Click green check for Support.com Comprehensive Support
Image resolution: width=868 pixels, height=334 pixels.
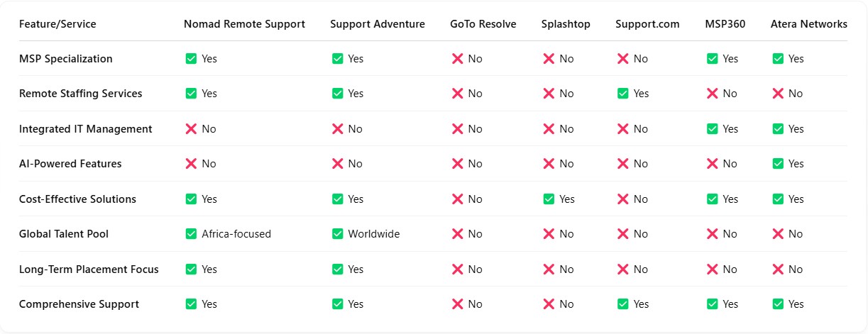click(623, 304)
